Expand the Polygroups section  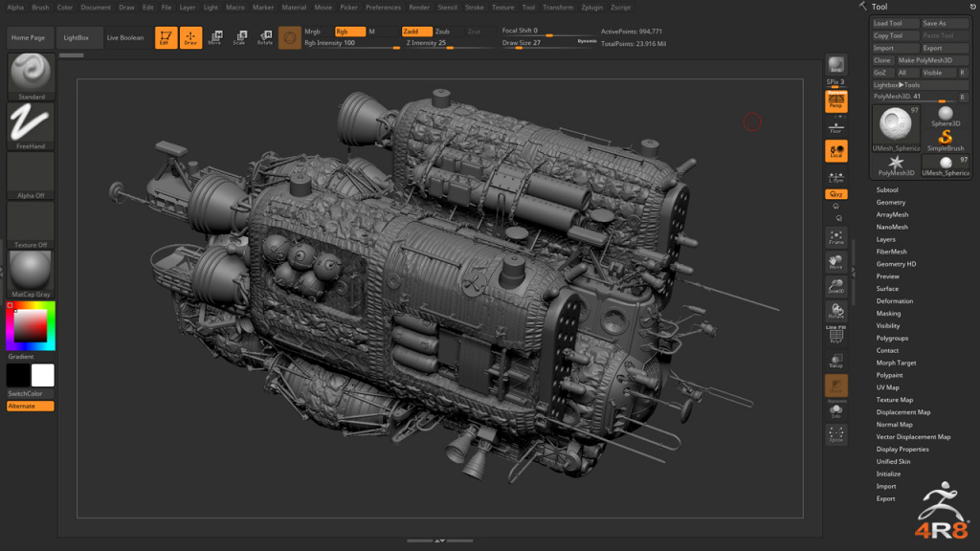(892, 338)
